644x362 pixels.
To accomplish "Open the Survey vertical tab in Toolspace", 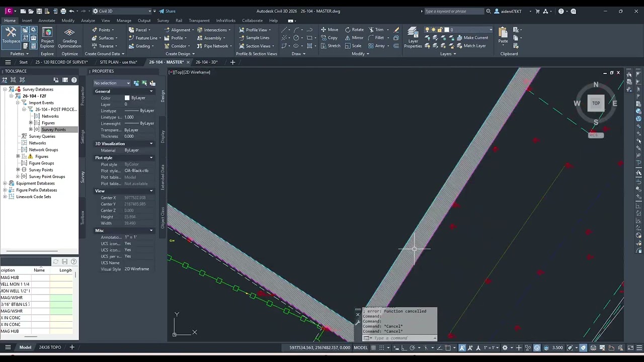I will coord(83,176).
